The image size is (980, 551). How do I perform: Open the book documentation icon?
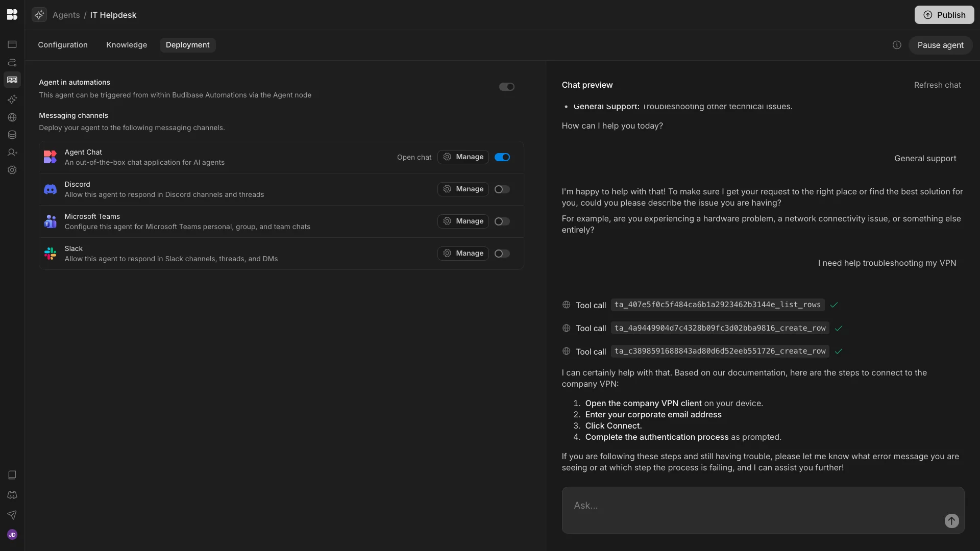pos(12,475)
